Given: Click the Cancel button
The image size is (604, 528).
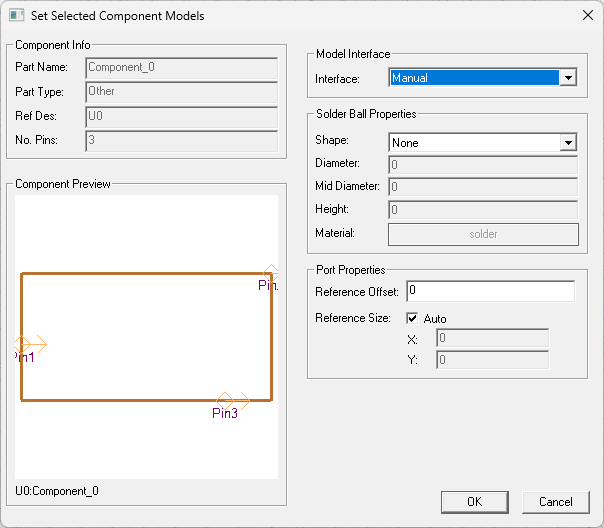Looking at the screenshot, I should [x=555, y=502].
